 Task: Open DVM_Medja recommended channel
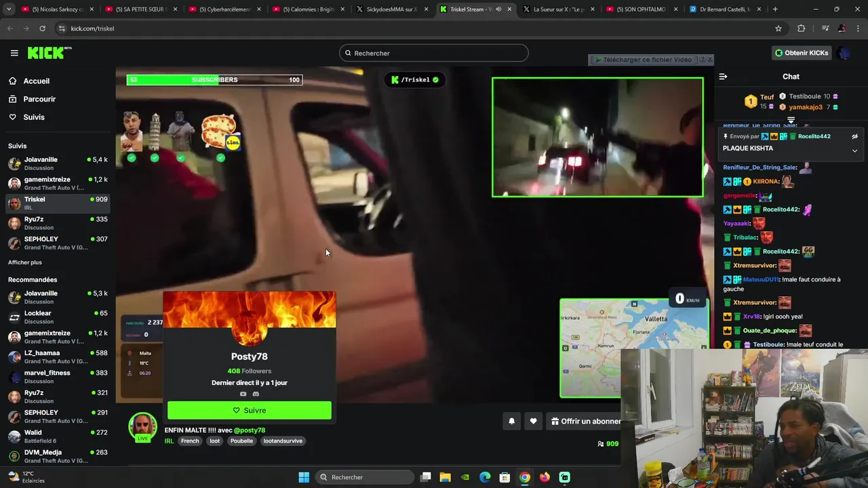58,456
